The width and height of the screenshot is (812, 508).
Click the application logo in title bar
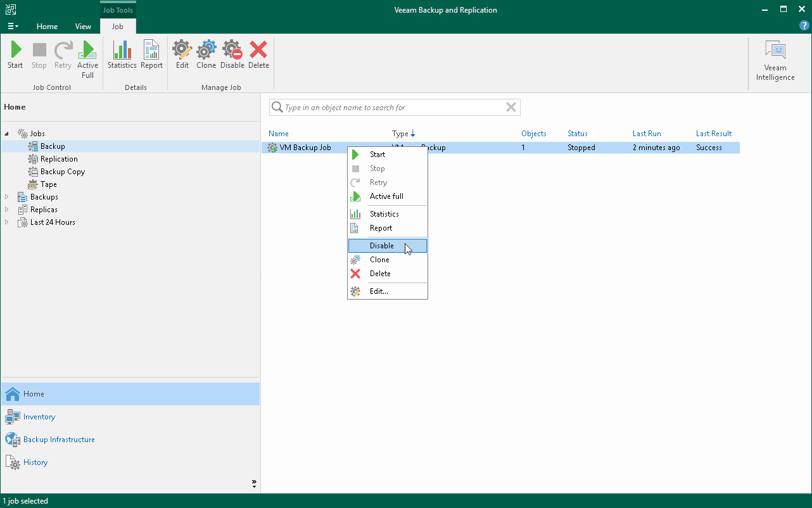tap(10, 10)
